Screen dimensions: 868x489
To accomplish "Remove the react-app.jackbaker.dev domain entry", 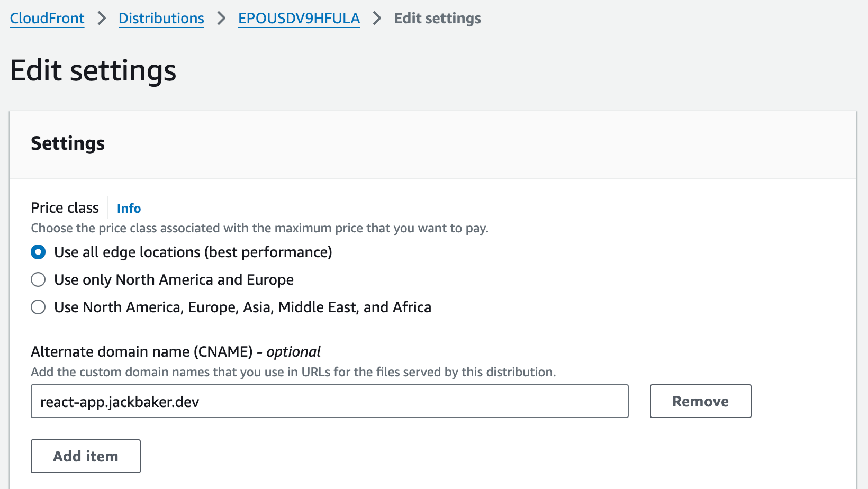I will (x=700, y=402).
